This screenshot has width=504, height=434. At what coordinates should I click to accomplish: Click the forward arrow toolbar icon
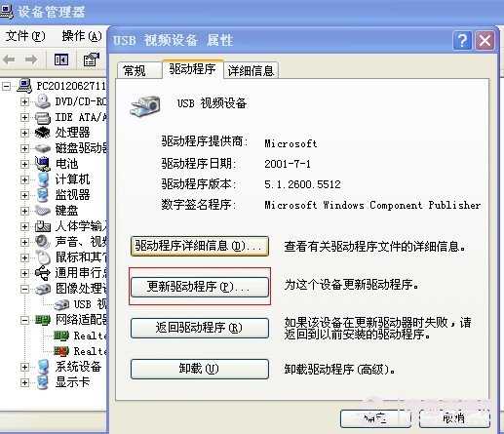pos(31,59)
